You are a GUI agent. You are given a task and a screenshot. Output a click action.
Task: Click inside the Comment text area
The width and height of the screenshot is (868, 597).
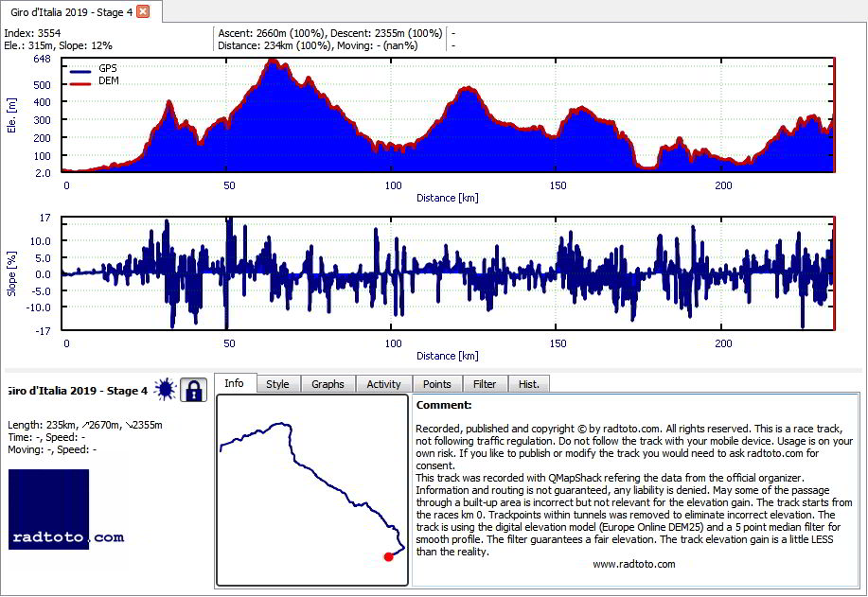(x=635, y=490)
